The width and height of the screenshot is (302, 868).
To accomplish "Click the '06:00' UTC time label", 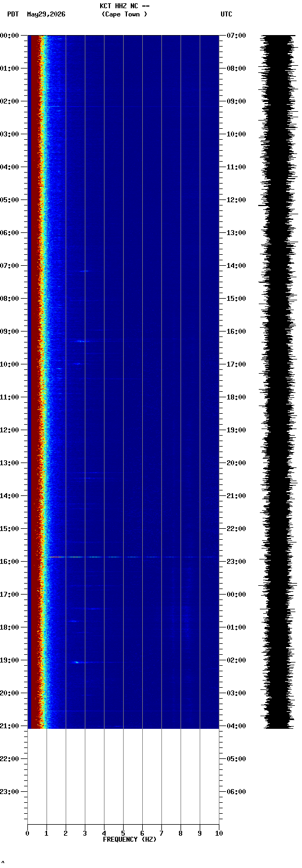I will (x=236, y=792).
